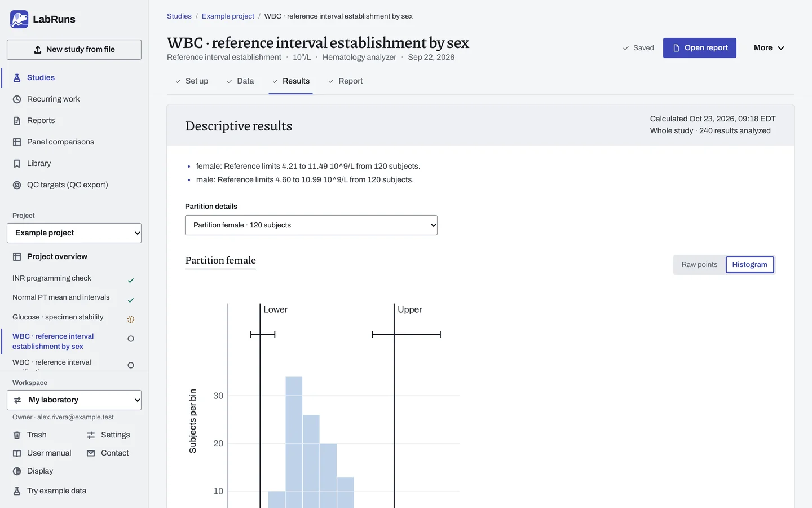
Task: Click the Try example data flask icon
Action: [x=17, y=491]
